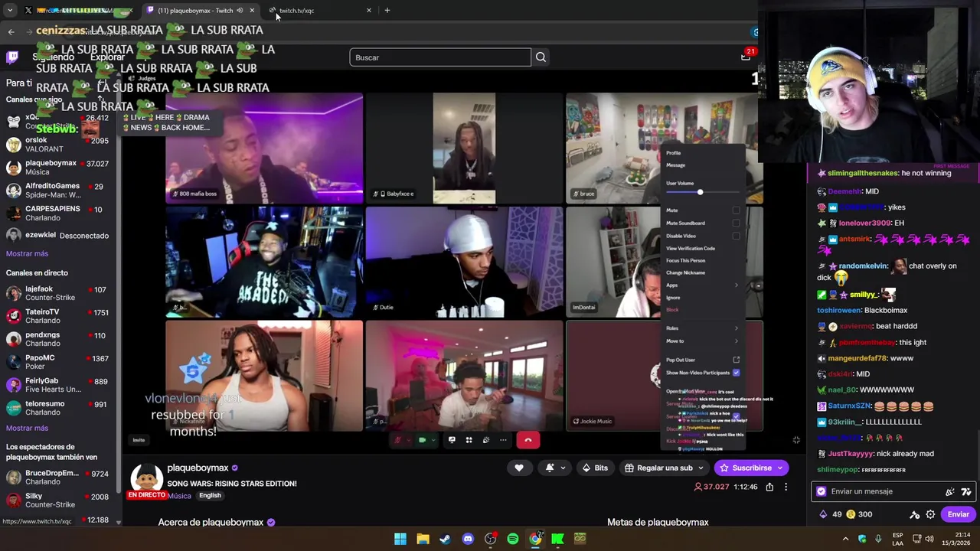980x551 pixels.
Task: Open the Kick app from the taskbar
Action: 557,539
